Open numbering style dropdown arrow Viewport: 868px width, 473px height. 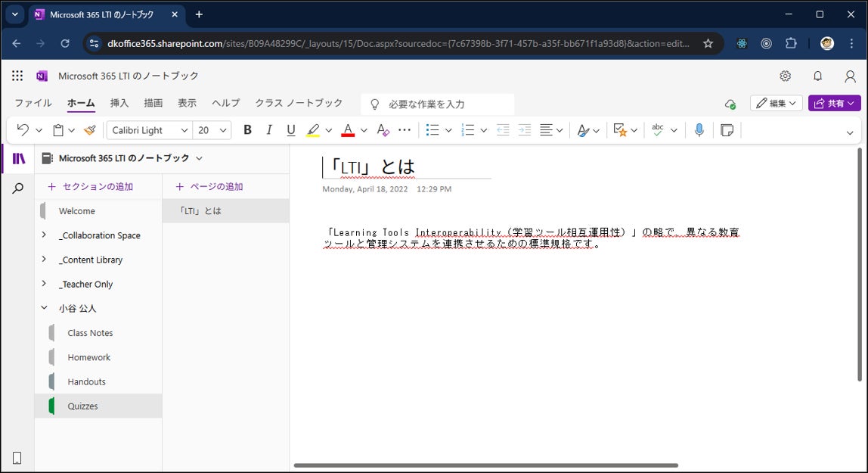click(484, 131)
